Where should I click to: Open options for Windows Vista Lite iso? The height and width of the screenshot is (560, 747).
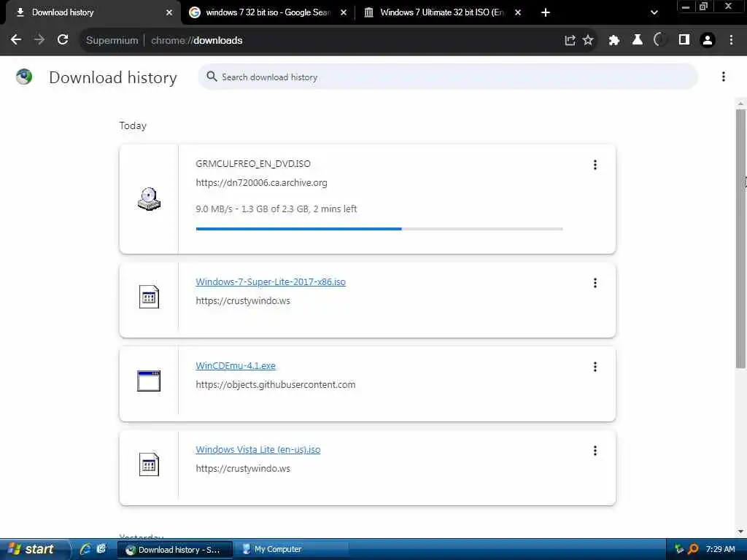595,451
